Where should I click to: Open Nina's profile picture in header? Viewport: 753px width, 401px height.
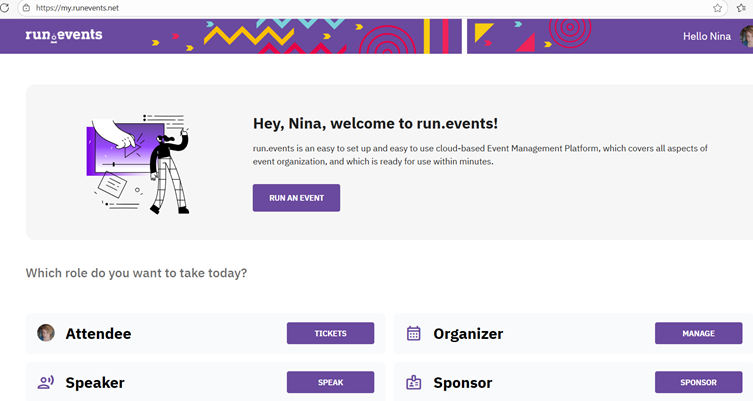tap(746, 36)
